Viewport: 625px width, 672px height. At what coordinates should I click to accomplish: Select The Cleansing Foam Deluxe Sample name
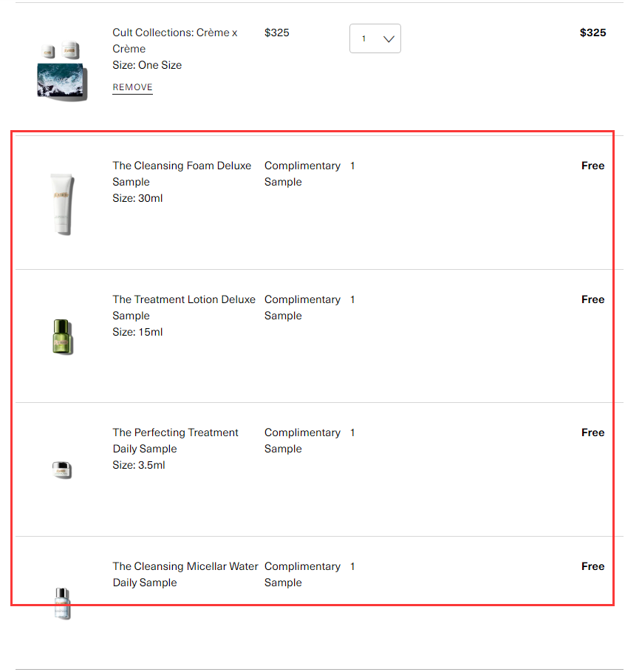182,174
